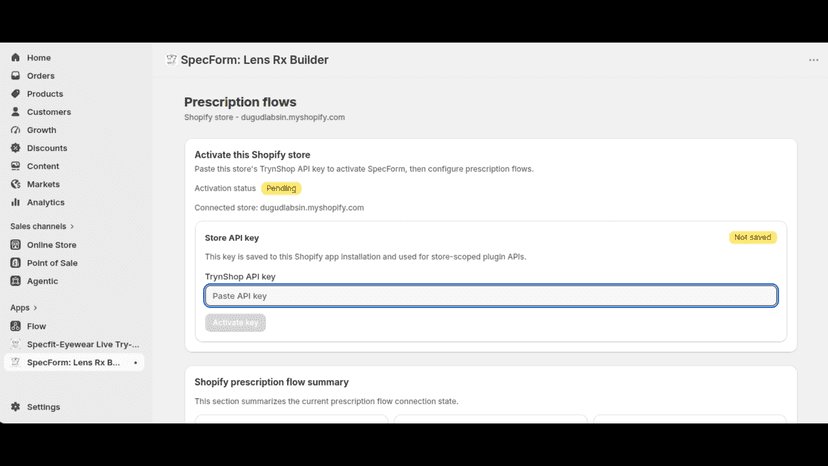Click the Not saved badge

752,237
